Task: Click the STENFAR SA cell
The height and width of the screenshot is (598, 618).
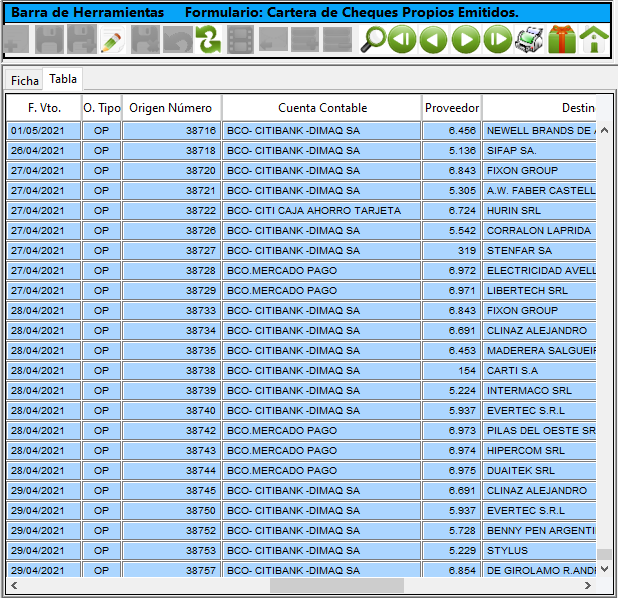Action: (539, 250)
